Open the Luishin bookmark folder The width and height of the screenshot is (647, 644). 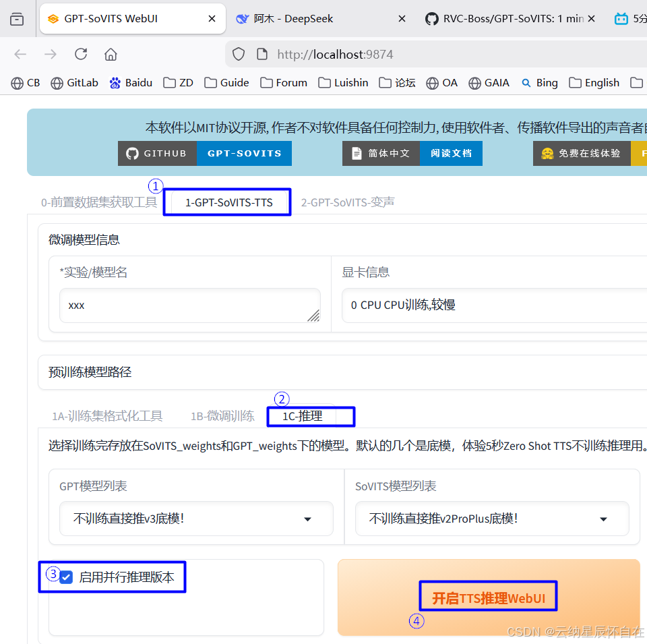point(343,83)
